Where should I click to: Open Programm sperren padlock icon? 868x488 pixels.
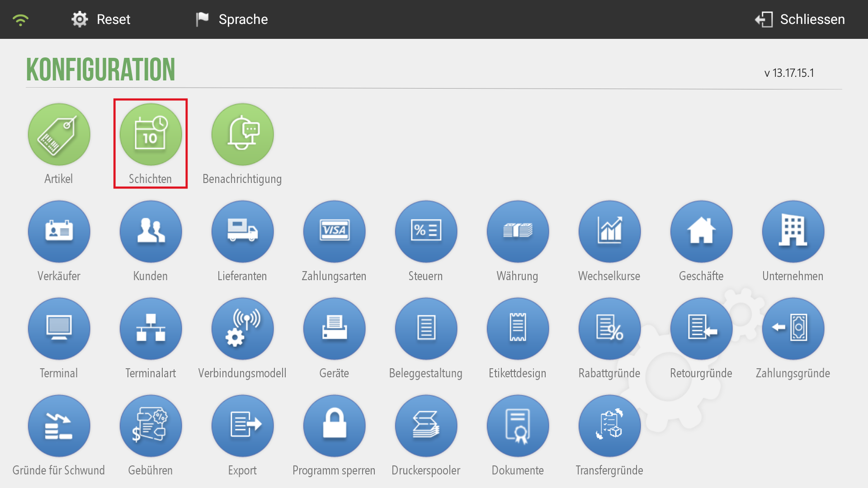(x=334, y=426)
